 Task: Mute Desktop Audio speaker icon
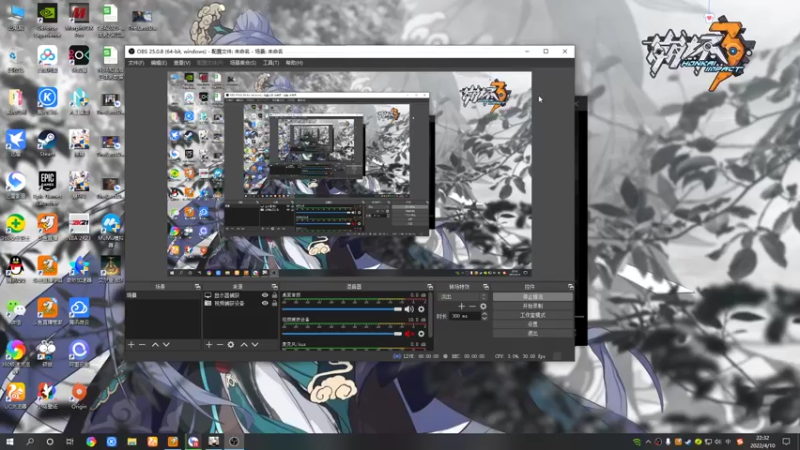(409, 309)
